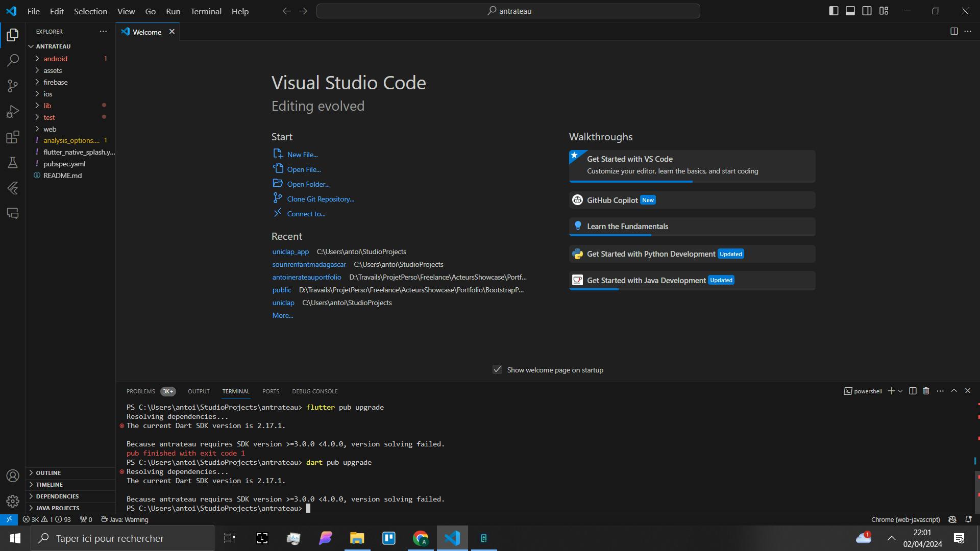Image resolution: width=980 pixels, height=551 pixels.
Task: Open the Extensions view
Action: pyautogui.click(x=13, y=137)
